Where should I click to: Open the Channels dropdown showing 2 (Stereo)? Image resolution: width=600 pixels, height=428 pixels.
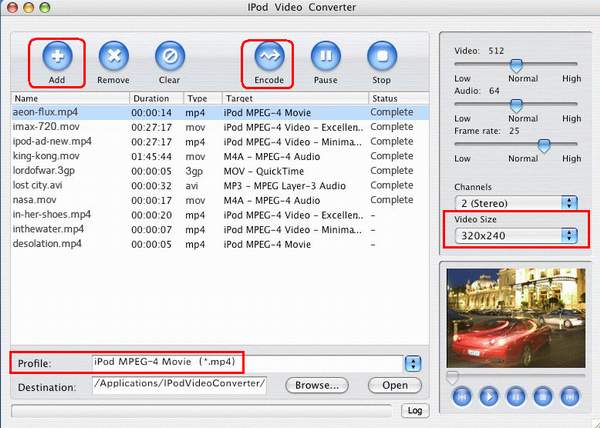click(516, 203)
